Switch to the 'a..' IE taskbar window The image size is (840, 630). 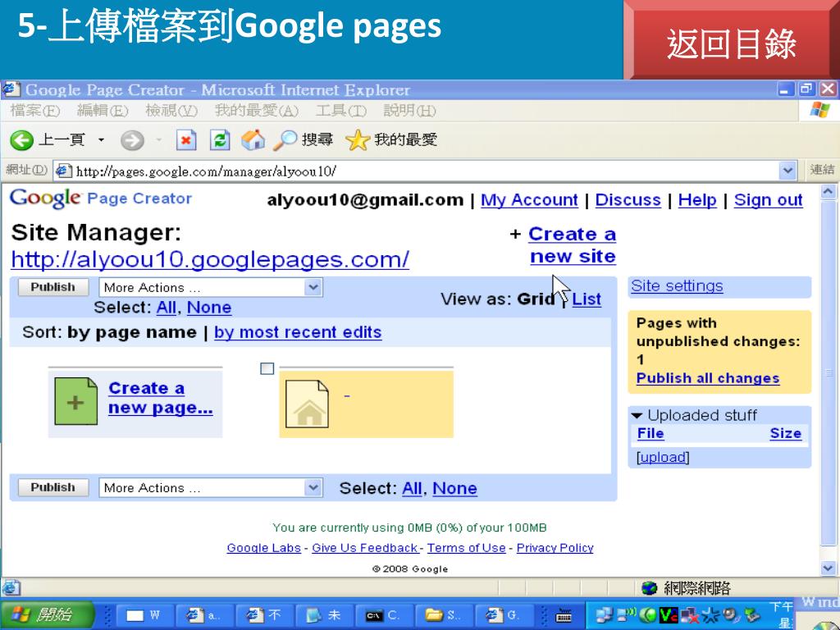click(203, 615)
